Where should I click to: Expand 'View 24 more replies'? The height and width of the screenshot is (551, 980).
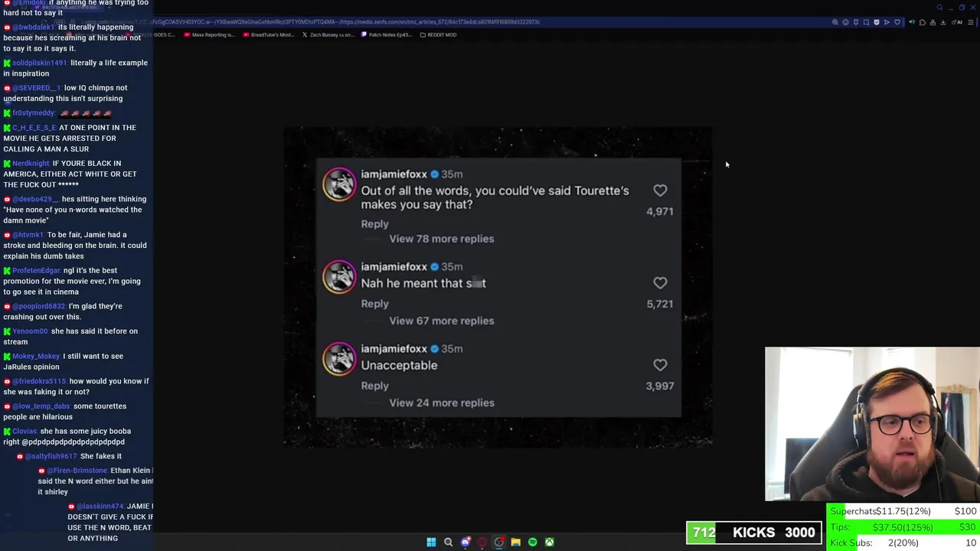442,403
